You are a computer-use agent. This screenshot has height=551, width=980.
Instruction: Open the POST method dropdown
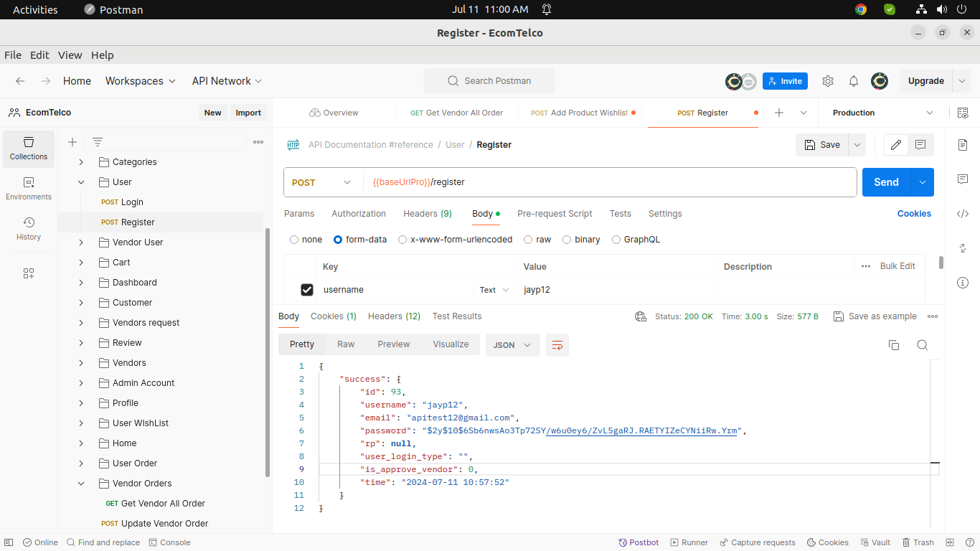click(x=321, y=182)
